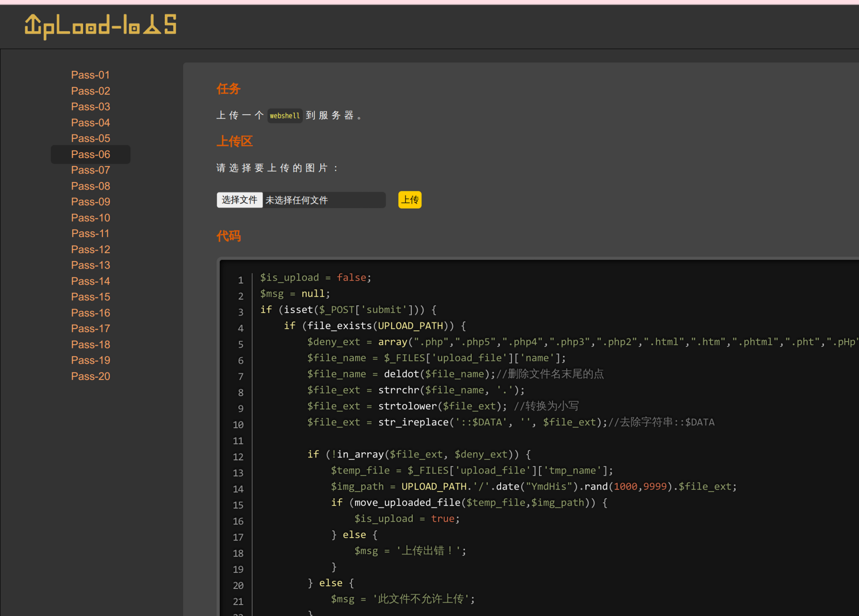This screenshot has height=616, width=859.
Task: Go to Pass-11 level
Action: [x=90, y=234]
